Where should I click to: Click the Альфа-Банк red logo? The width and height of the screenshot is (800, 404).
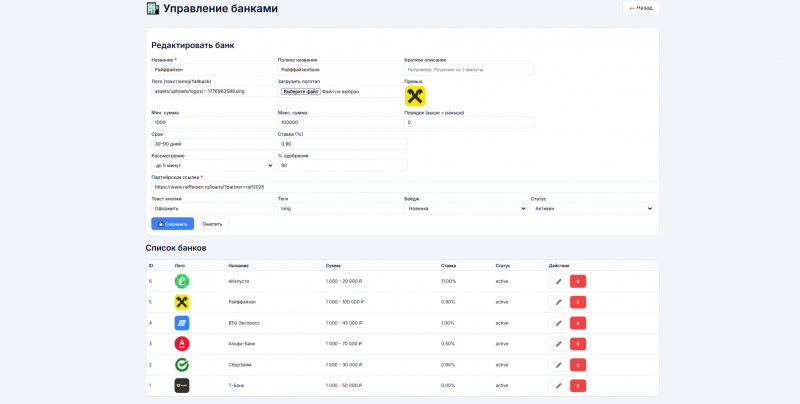point(182,344)
